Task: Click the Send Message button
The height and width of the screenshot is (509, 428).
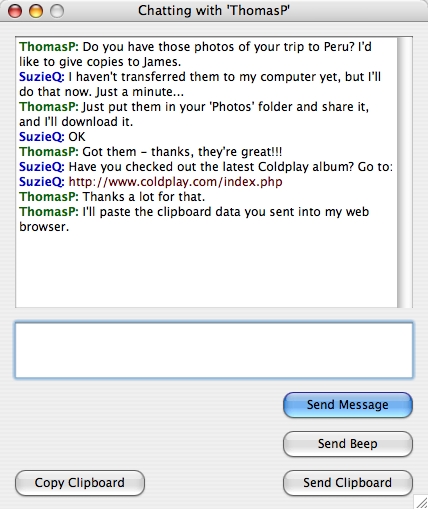Action: click(348, 405)
